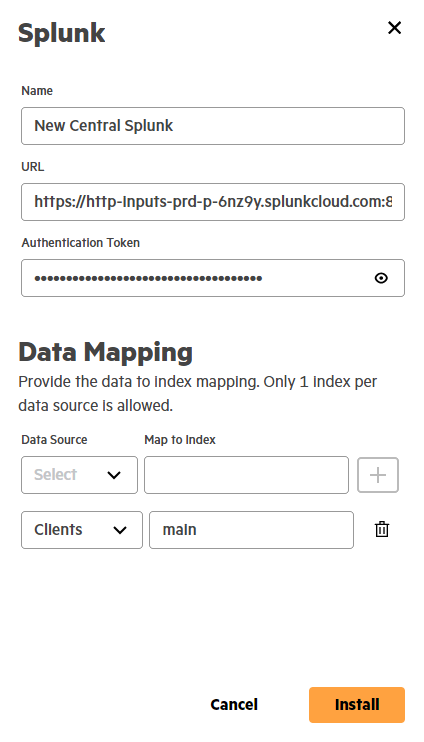This screenshot has height=742, width=424.
Task: Edit the URL input field
Action: point(213,202)
